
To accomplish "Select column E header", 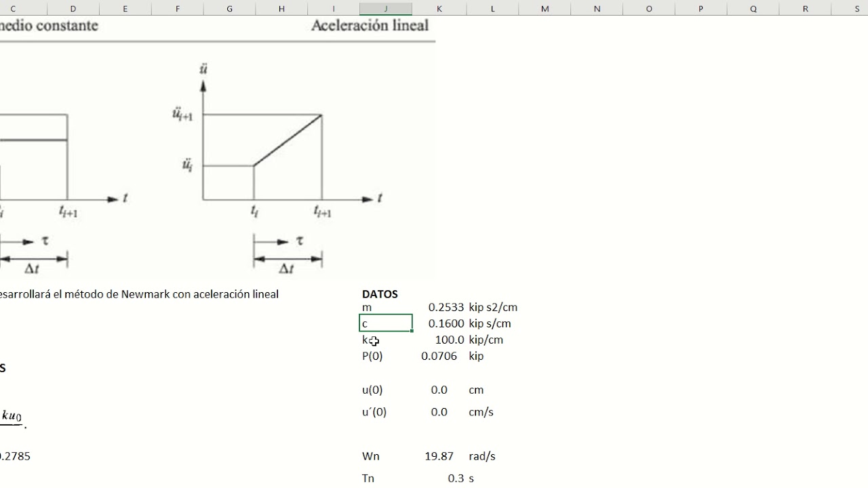I will pyautogui.click(x=125, y=8).
